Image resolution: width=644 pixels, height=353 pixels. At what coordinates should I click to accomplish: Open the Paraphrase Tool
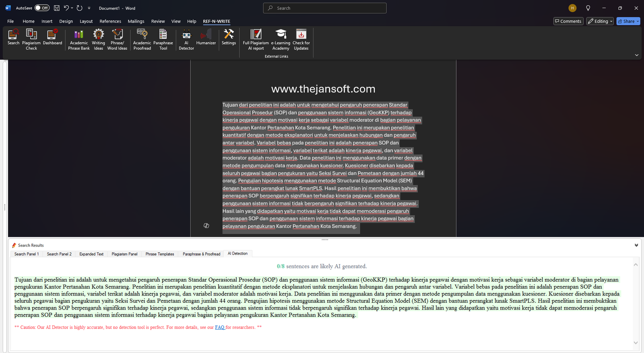tap(163, 39)
